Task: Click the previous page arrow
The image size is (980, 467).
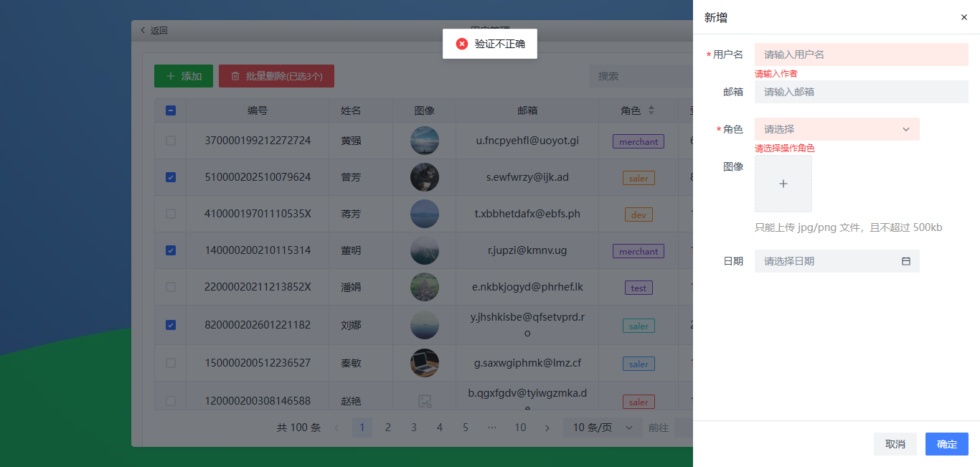Action: pos(336,428)
